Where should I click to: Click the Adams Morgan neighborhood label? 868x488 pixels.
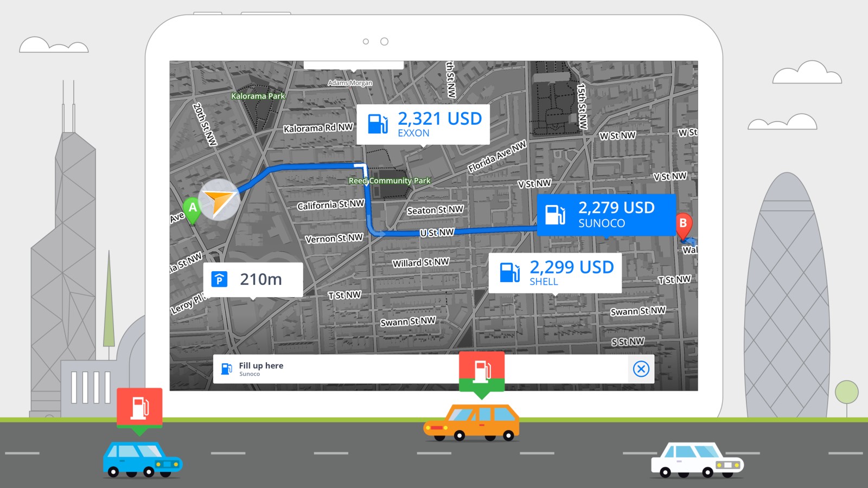[x=350, y=83]
